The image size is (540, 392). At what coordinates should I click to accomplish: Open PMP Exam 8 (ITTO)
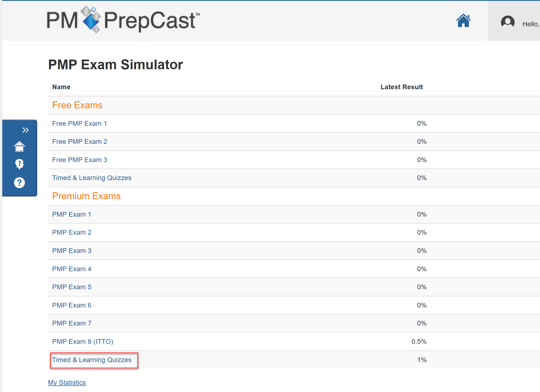83,342
